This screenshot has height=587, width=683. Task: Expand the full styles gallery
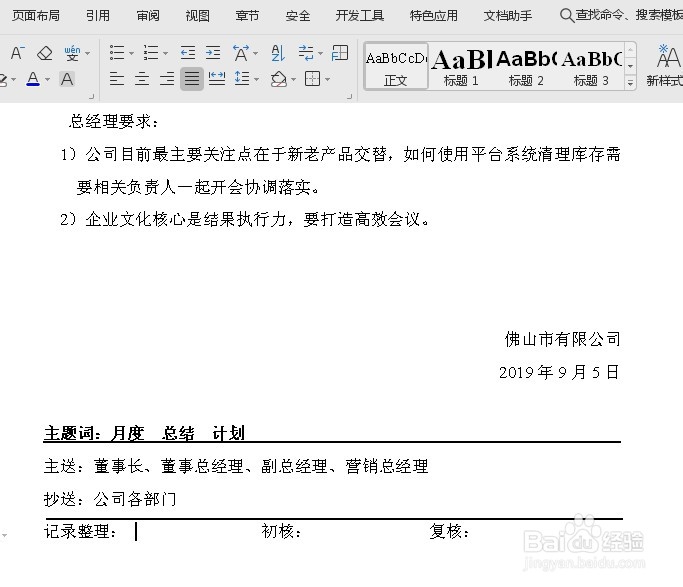point(630,82)
